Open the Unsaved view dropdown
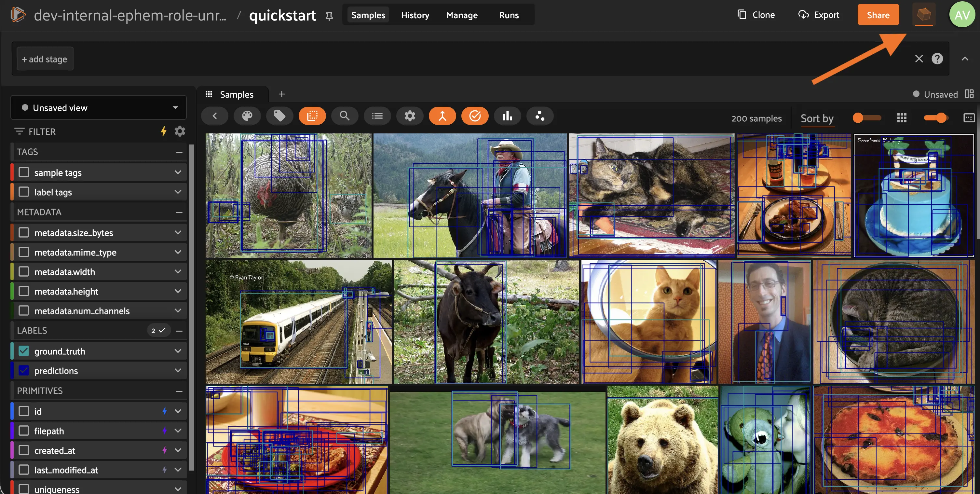The image size is (980, 494). point(99,108)
